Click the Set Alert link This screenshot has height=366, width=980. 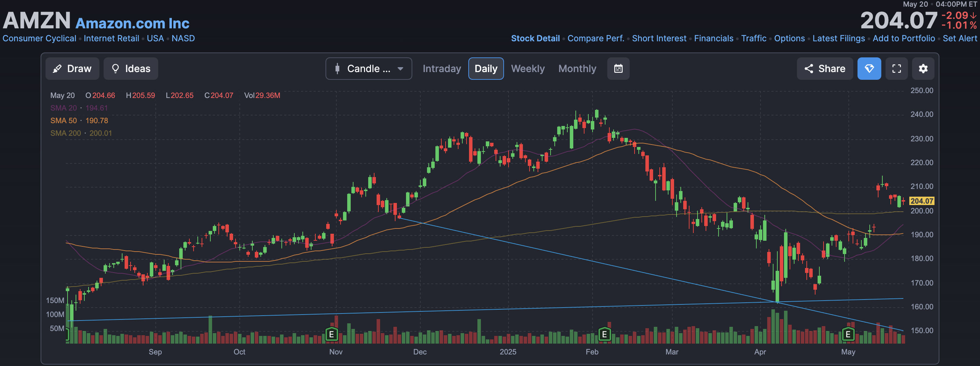tap(960, 38)
